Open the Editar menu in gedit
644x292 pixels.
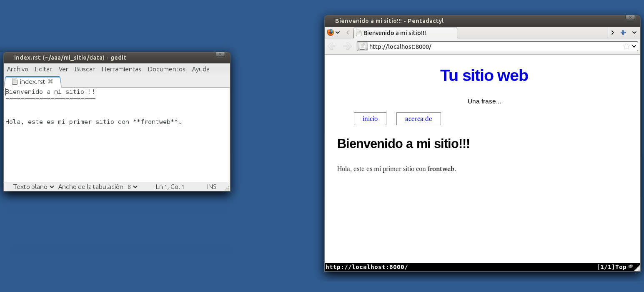click(x=43, y=69)
